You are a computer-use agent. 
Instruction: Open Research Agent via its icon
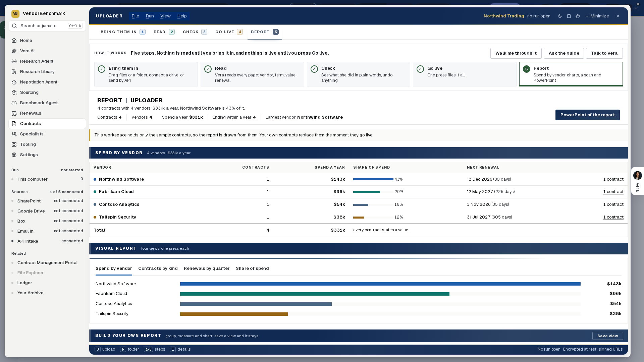[14, 61]
